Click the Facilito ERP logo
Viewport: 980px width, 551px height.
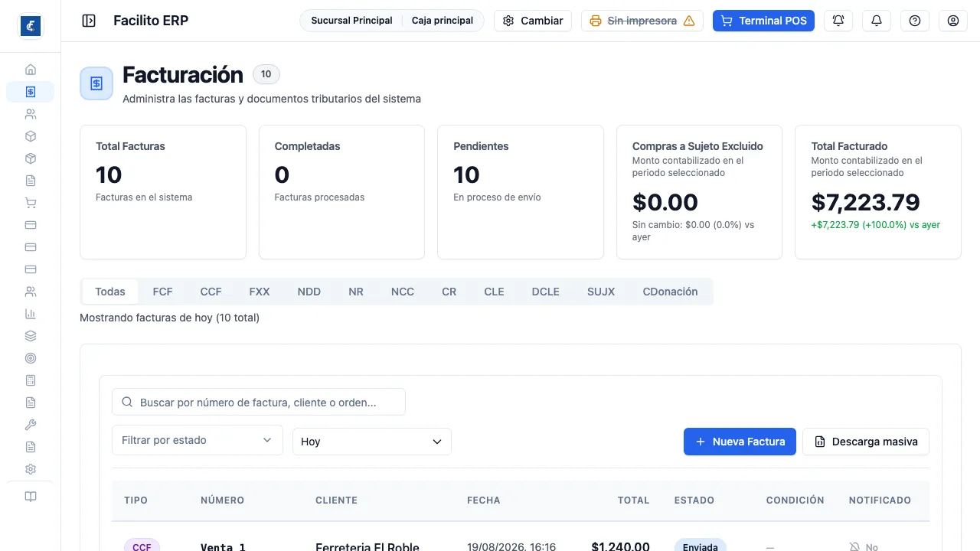coord(31,26)
